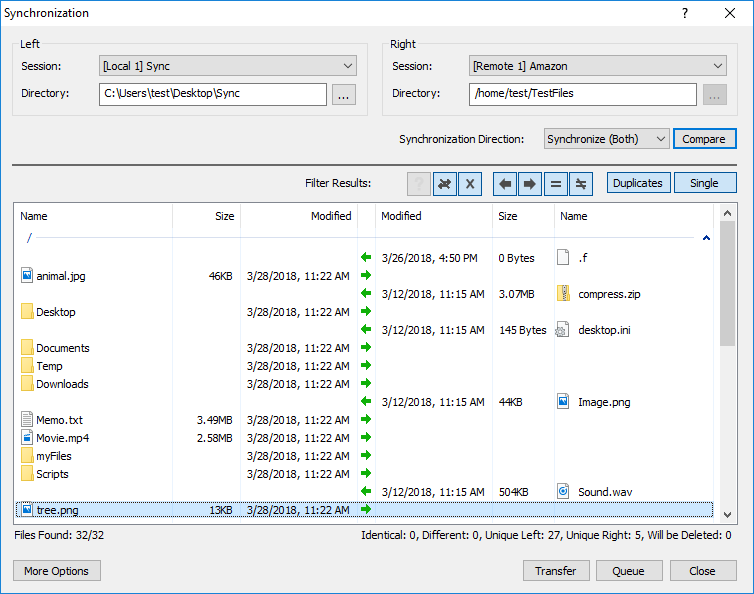Click the Downloads folder icon
This screenshot has width=754, height=594.
click(x=27, y=383)
